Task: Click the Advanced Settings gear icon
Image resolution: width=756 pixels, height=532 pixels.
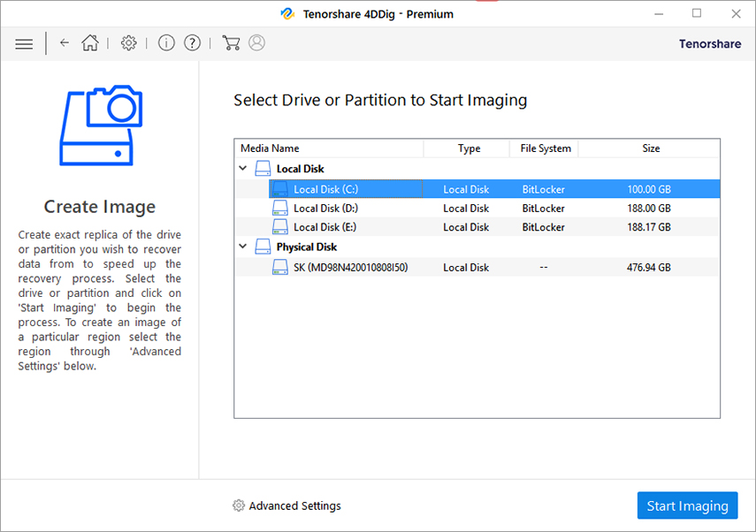Action: click(239, 505)
